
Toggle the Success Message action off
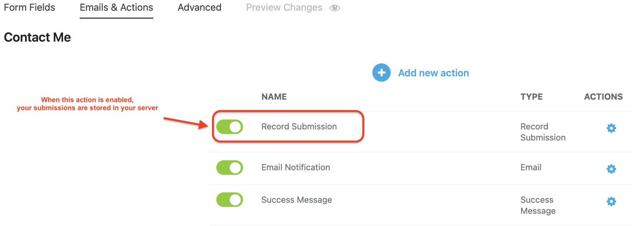230,200
